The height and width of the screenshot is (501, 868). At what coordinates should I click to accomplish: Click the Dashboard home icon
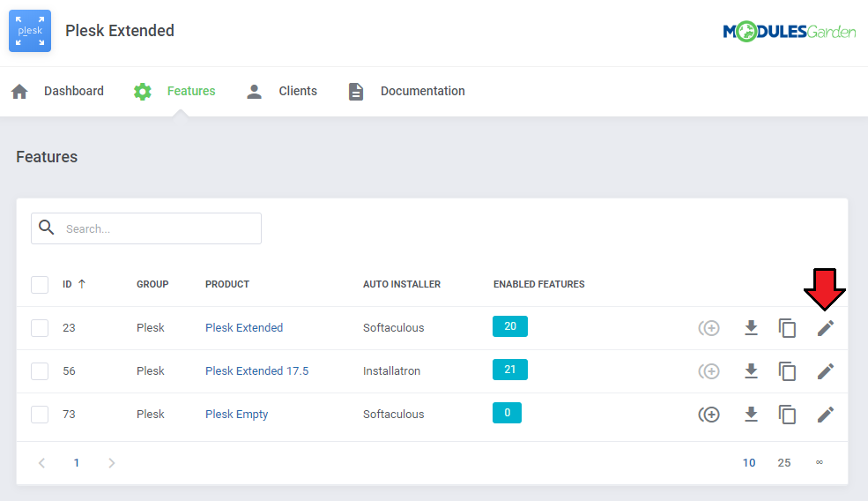tap(19, 92)
